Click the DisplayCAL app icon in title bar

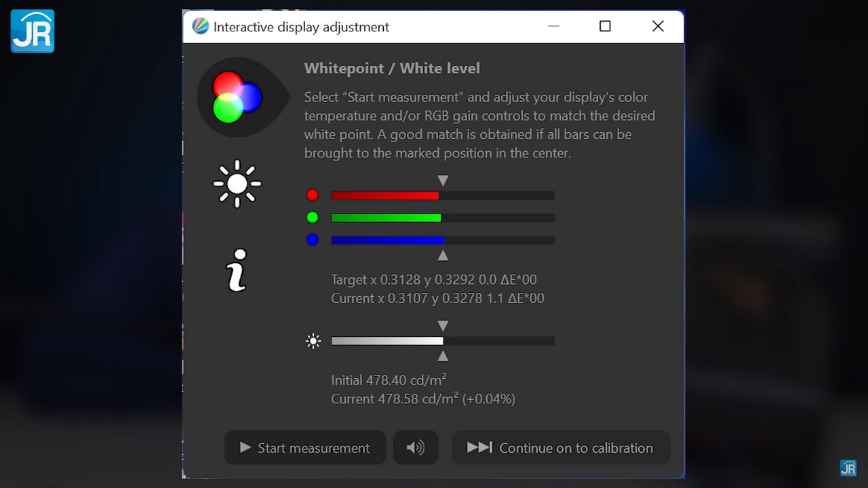click(x=200, y=26)
